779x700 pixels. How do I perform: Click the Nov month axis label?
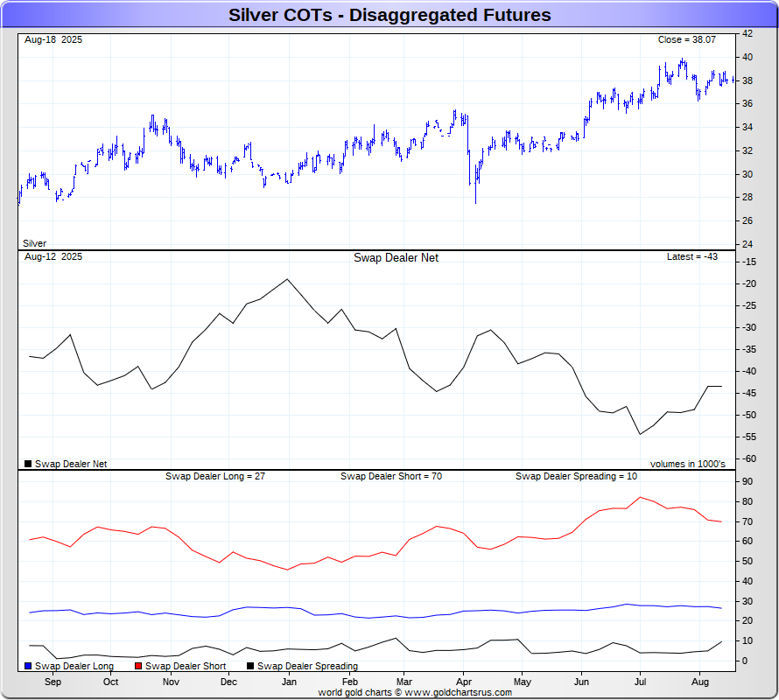[x=171, y=682]
